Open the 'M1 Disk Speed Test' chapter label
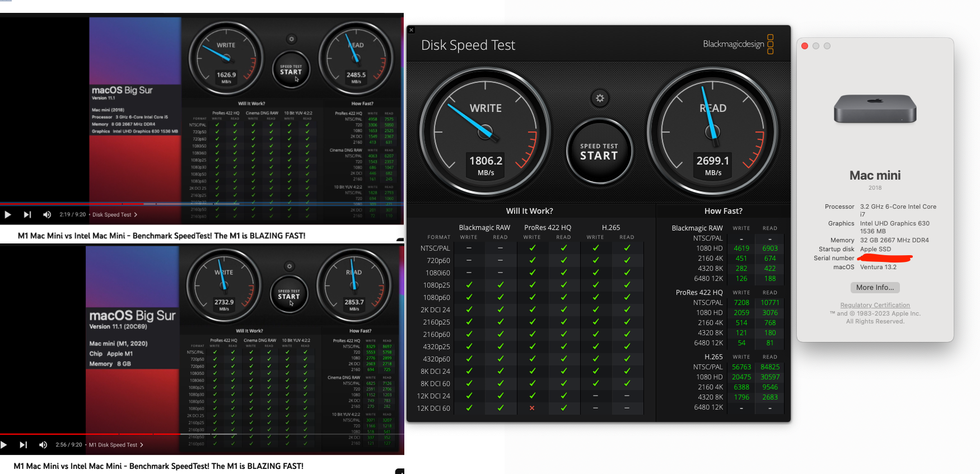The width and height of the screenshot is (980, 474). pos(116,445)
